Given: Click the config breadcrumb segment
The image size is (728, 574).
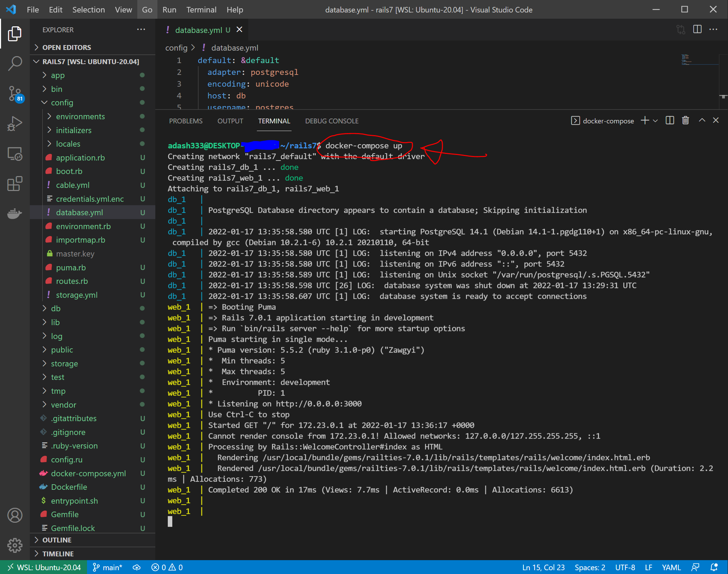Looking at the screenshot, I should (x=176, y=48).
